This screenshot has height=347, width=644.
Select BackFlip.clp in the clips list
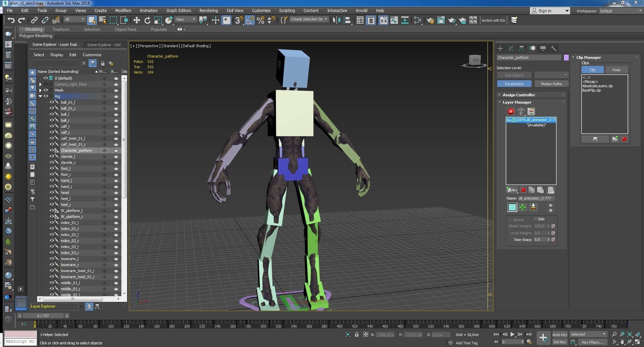coord(591,90)
